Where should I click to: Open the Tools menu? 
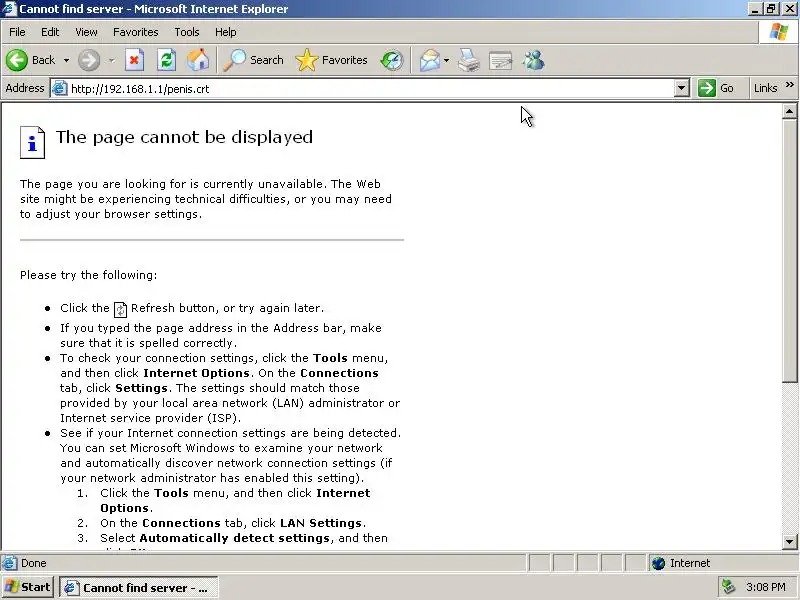pos(187,32)
